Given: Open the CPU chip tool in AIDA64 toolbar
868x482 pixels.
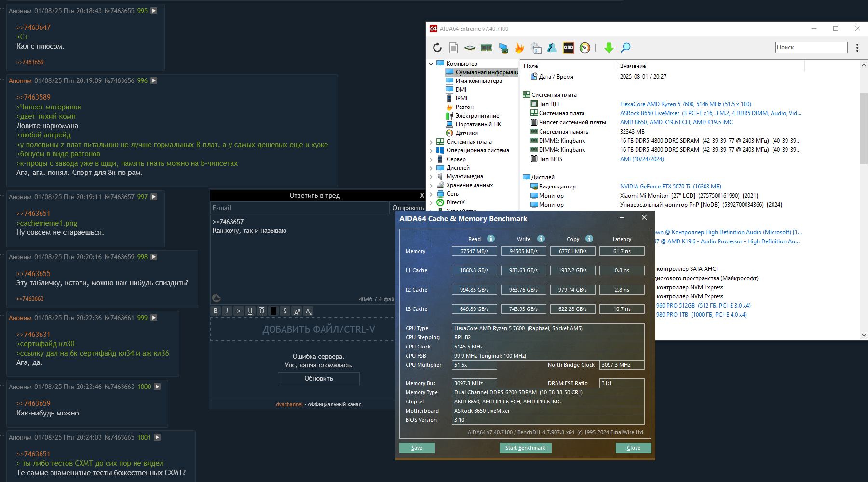Looking at the screenshot, I should click(x=470, y=47).
